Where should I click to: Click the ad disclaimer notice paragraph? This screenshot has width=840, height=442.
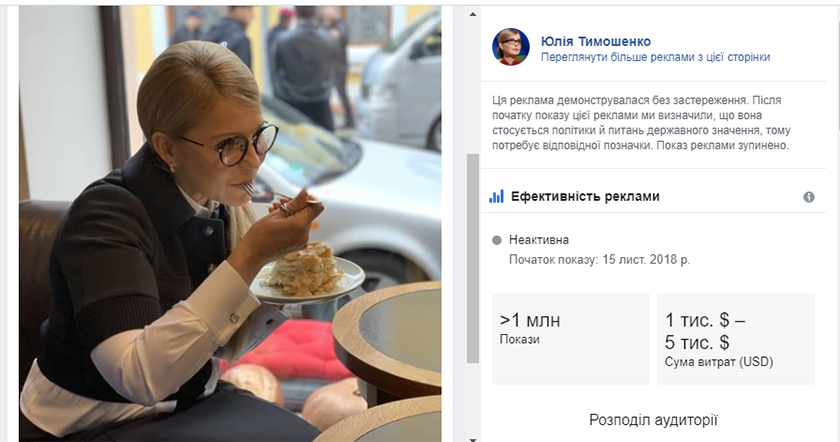click(641, 123)
